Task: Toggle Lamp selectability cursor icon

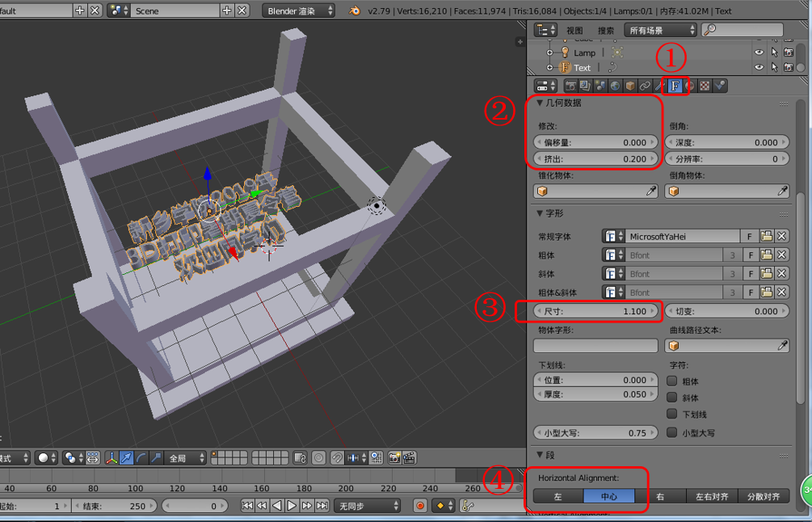Action: [774, 53]
